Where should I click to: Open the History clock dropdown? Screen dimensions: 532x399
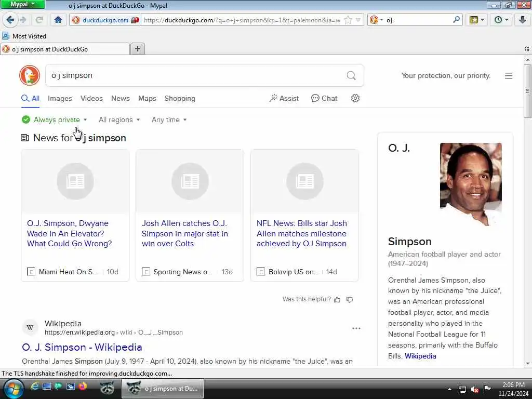pos(501,20)
